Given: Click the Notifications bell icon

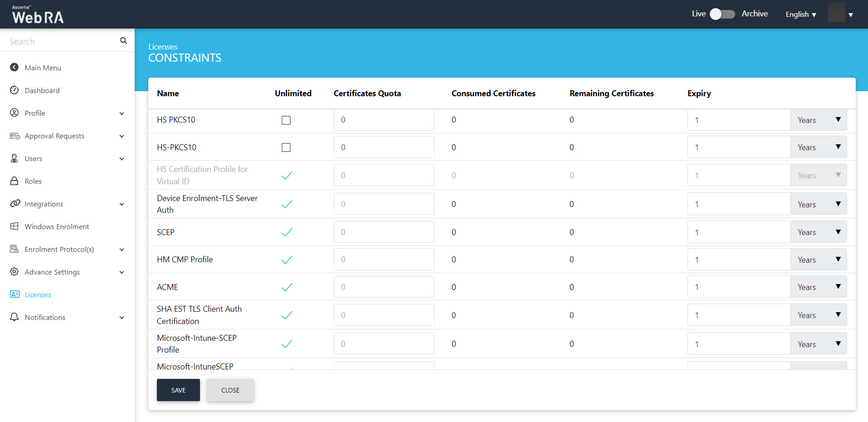Looking at the screenshot, I should pyautogui.click(x=15, y=317).
